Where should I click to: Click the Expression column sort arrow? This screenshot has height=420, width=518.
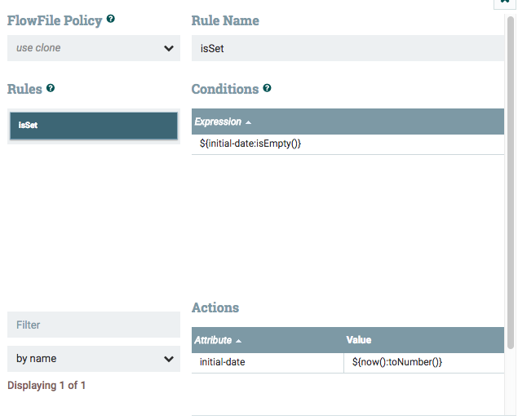pos(249,122)
